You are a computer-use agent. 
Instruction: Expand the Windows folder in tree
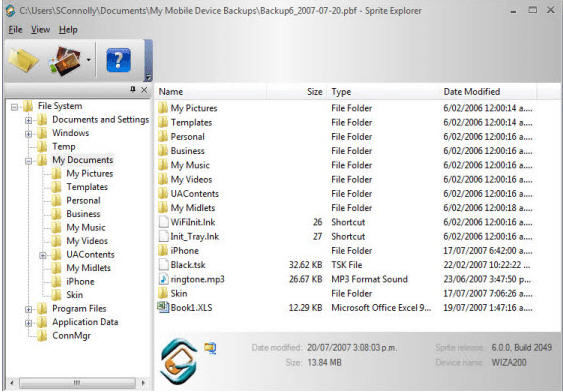[x=28, y=134]
